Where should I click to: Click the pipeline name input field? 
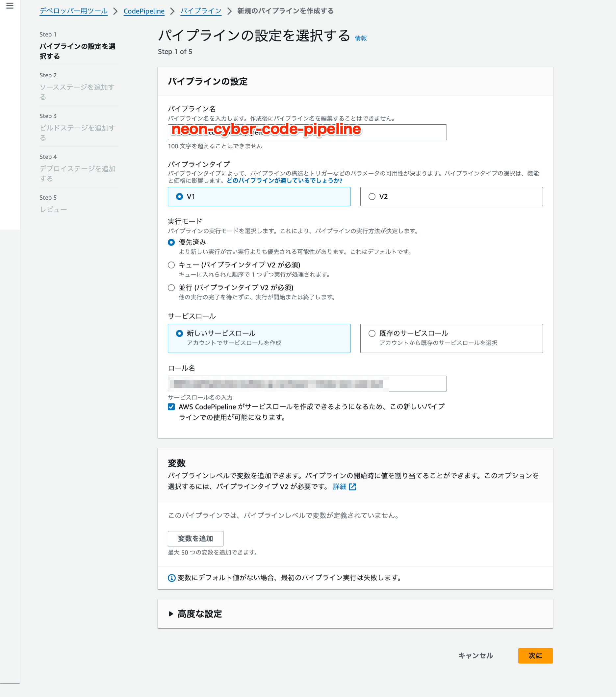tap(307, 132)
